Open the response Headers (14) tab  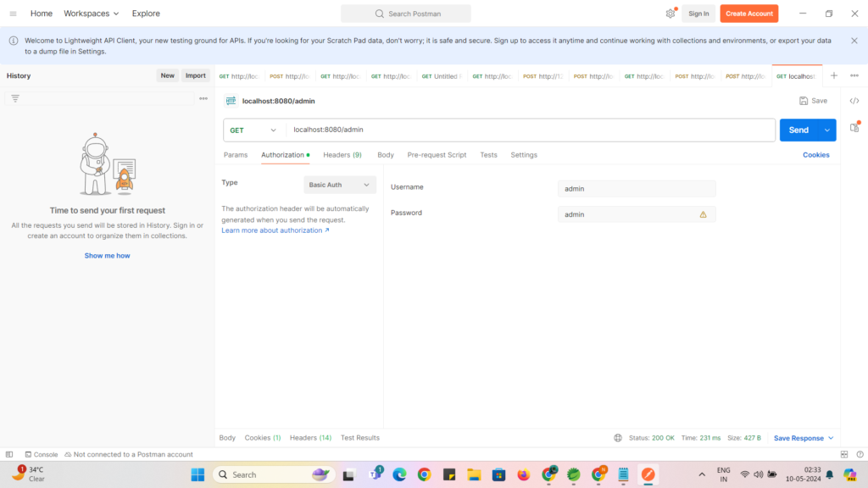point(310,438)
